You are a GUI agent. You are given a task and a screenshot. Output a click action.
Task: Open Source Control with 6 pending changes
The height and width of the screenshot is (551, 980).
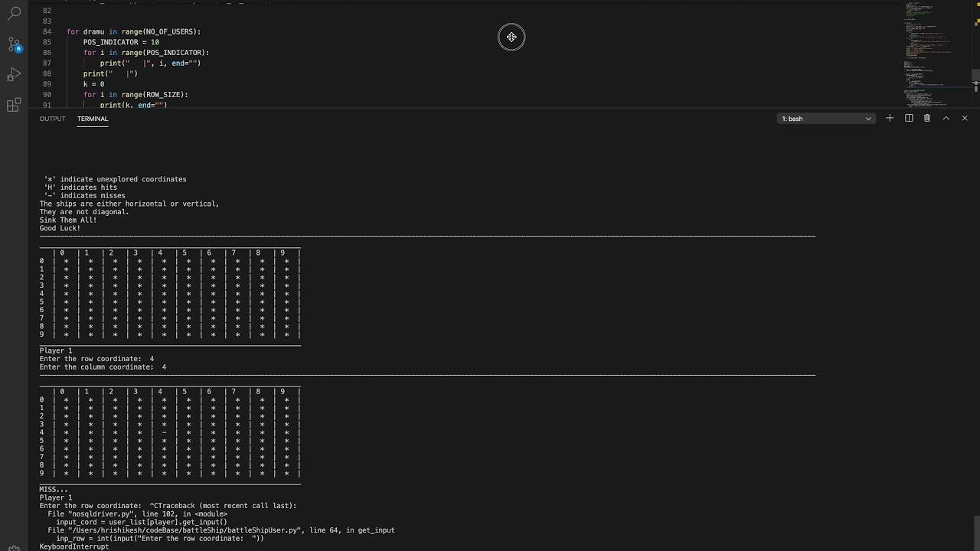pos(14,44)
